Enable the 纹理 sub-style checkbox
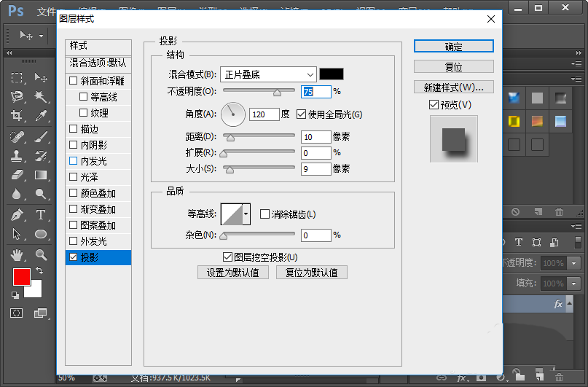Screen dimensions: 588x387 click(83, 112)
